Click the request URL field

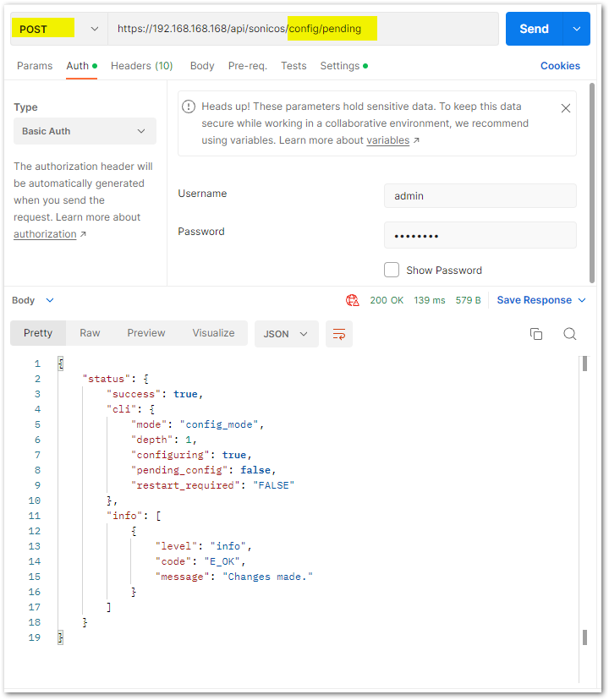303,29
